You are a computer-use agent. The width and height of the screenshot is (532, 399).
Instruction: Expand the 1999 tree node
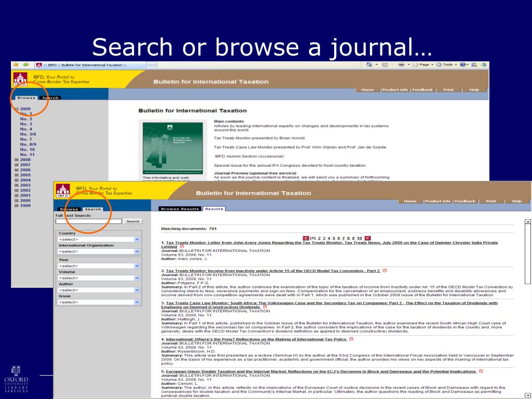click(x=16, y=206)
